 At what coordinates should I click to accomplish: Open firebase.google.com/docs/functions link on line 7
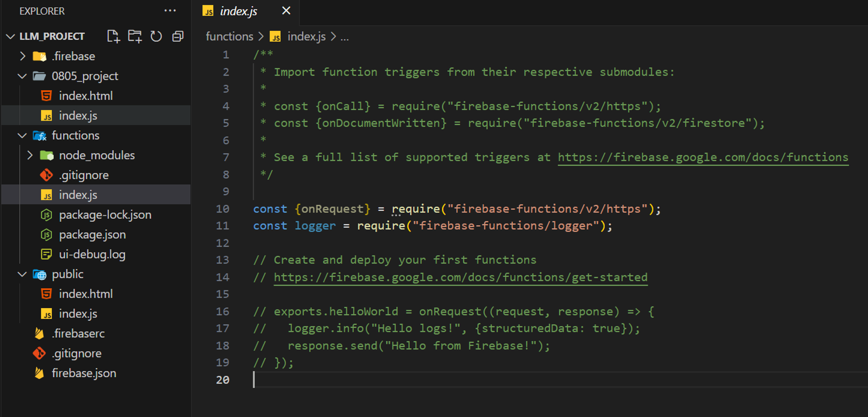click(703, 157)
